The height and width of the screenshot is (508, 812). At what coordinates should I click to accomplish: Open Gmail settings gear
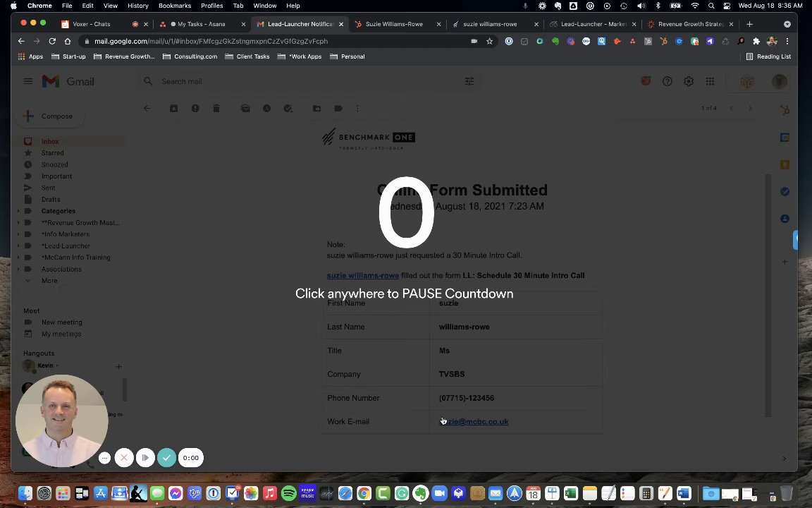coord(688,81)
